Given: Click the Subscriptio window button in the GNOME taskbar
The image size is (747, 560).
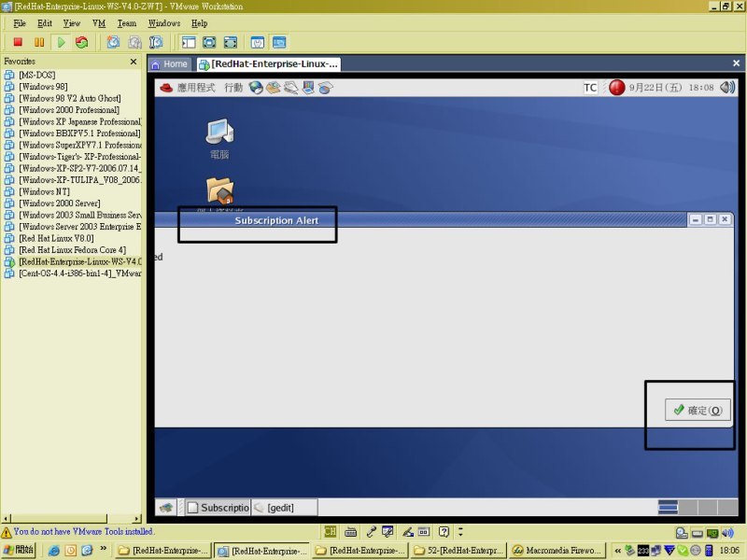Looking at the screenshot, I should pyautogui.click(x=218, y=508).
